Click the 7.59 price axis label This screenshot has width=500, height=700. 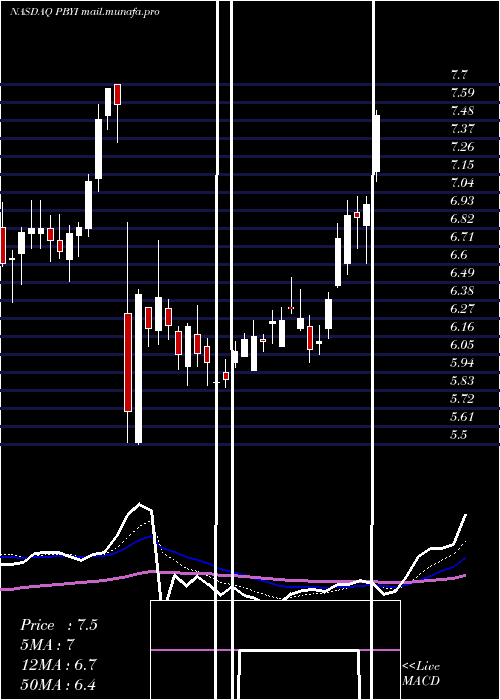point(462,93)
